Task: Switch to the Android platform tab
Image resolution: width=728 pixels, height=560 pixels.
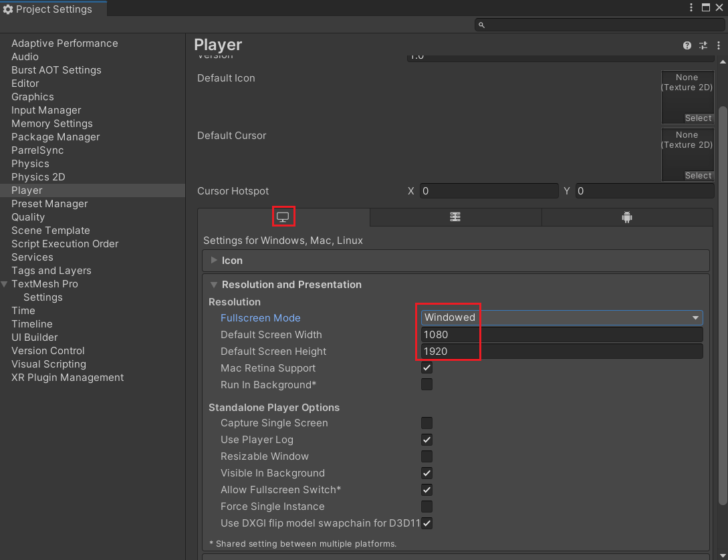Action: coord(627,217)
